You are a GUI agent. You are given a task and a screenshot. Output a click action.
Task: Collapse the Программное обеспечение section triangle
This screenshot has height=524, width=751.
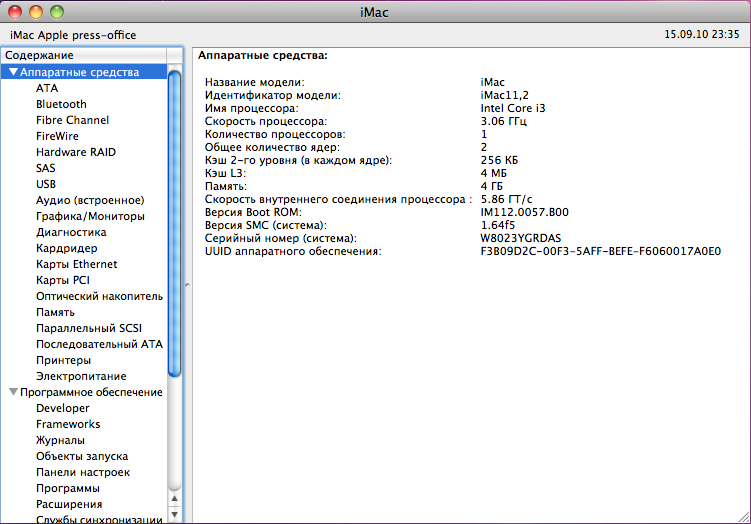13,392
